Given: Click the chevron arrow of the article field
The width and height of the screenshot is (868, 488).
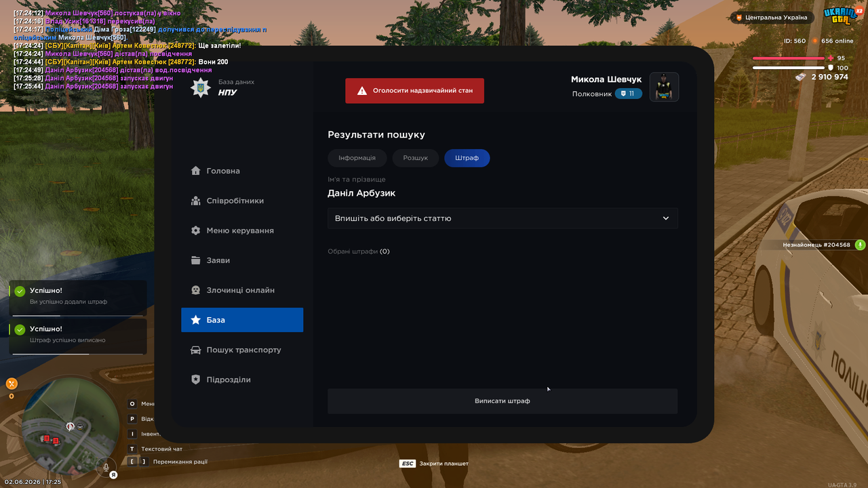Looking at the screenshot, I should [666, 218].
